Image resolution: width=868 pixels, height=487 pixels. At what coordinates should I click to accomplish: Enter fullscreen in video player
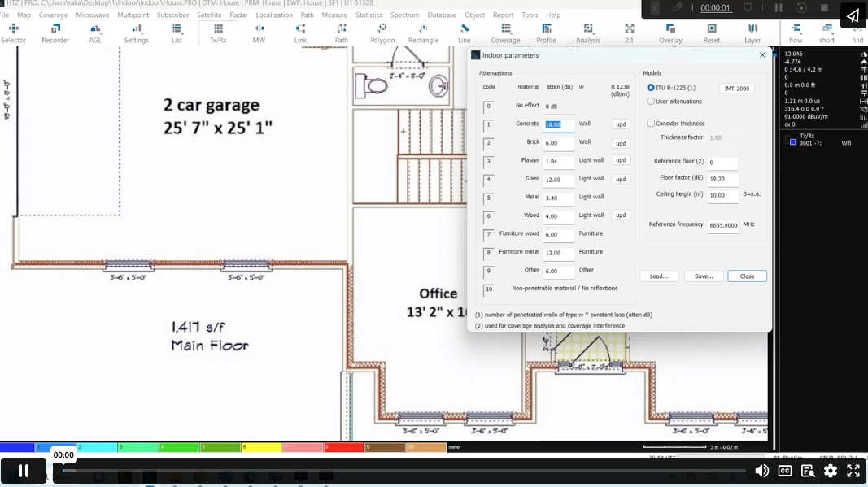pos(853,471)
